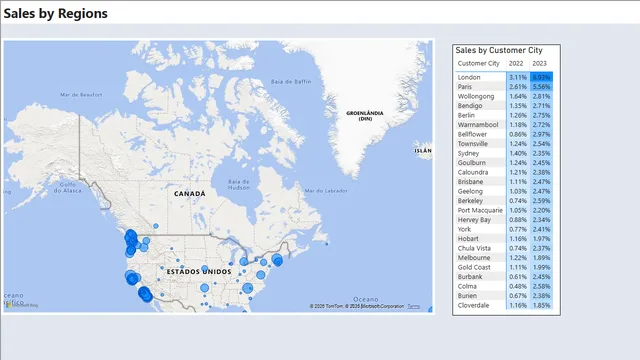This screenshot has width=640, height=360.
Task: Click the Customer City column header
Action: click(478, 63)
